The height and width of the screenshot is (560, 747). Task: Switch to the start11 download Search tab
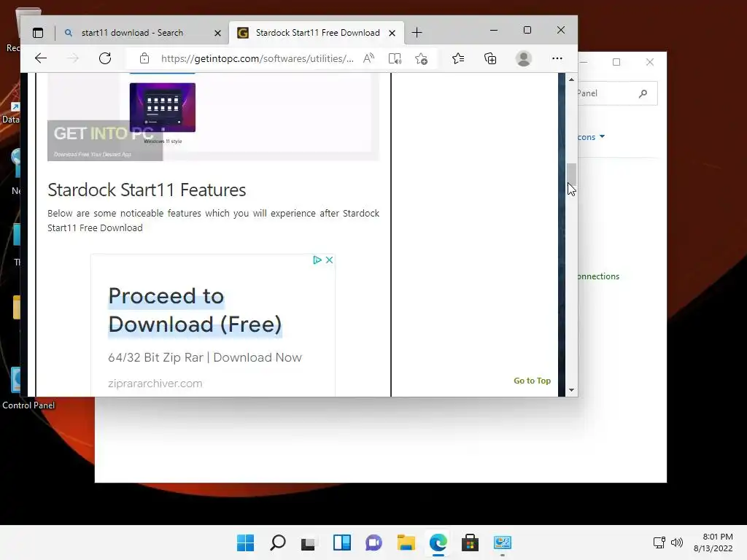[142, 33]
